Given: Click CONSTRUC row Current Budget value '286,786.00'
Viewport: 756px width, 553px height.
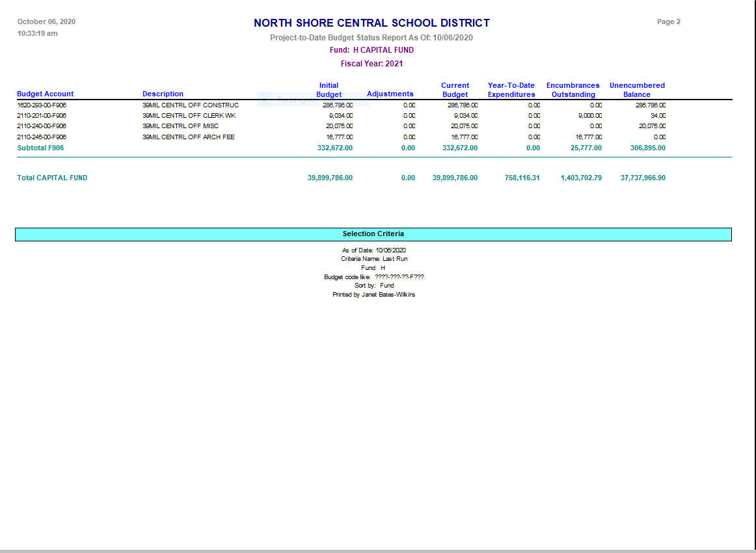Looking at the screenshot, I should click(463, 105).
